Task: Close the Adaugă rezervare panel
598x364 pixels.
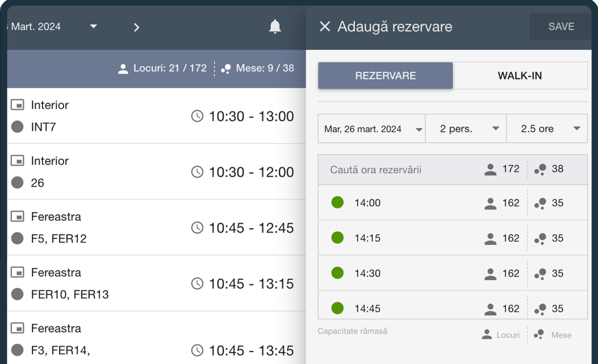Action: 325,26
